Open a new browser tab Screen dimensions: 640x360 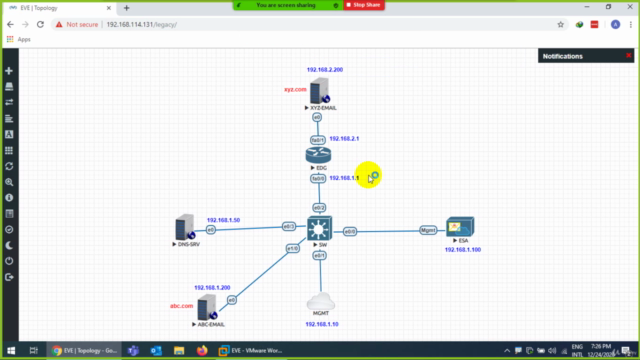(x=127, y=8)
